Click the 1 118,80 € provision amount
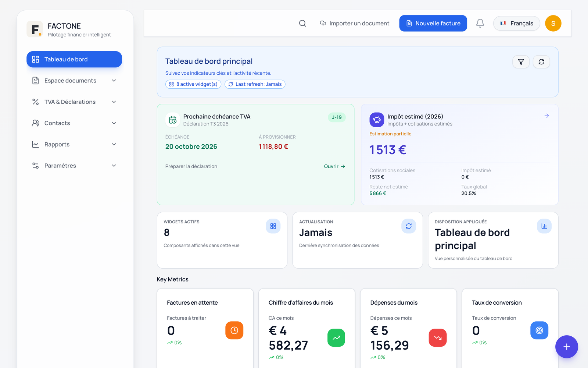The width and height of the screenshot is (588, 368). (x=273, y=146)
